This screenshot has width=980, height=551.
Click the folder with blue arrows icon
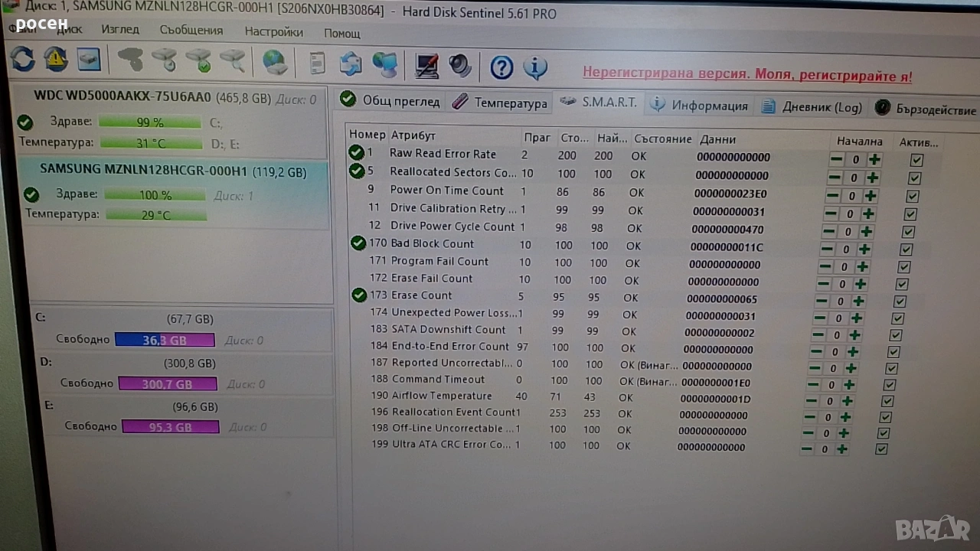[x=351, y=64]
